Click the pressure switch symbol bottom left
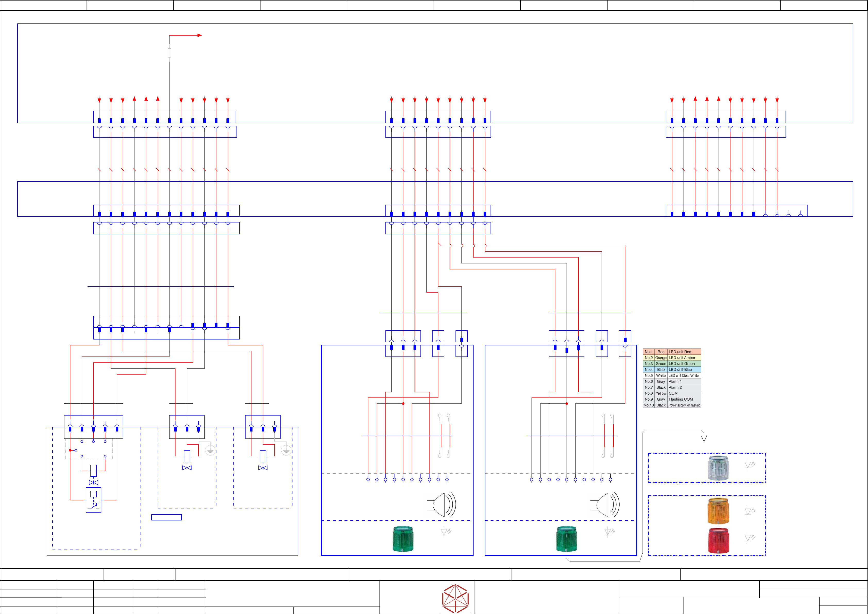 pyautogui.click(x=93, y=500)
